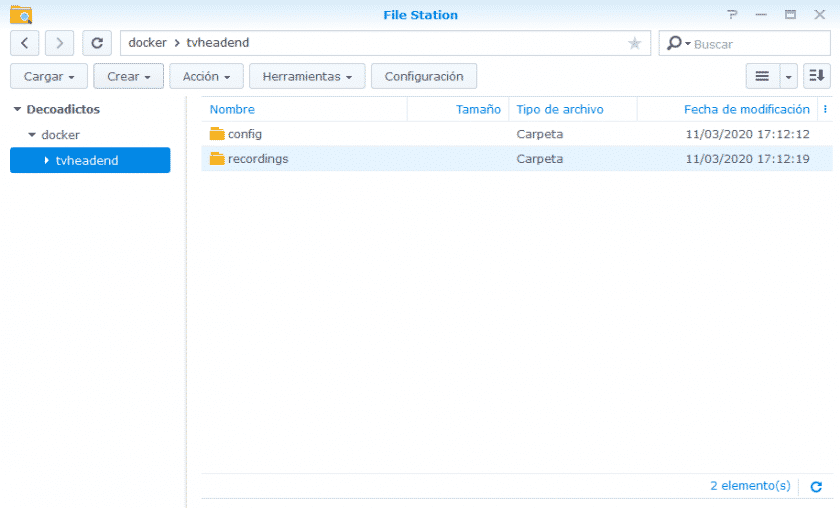
Task: Go back with the left arrow button
Action: (25, 43)
